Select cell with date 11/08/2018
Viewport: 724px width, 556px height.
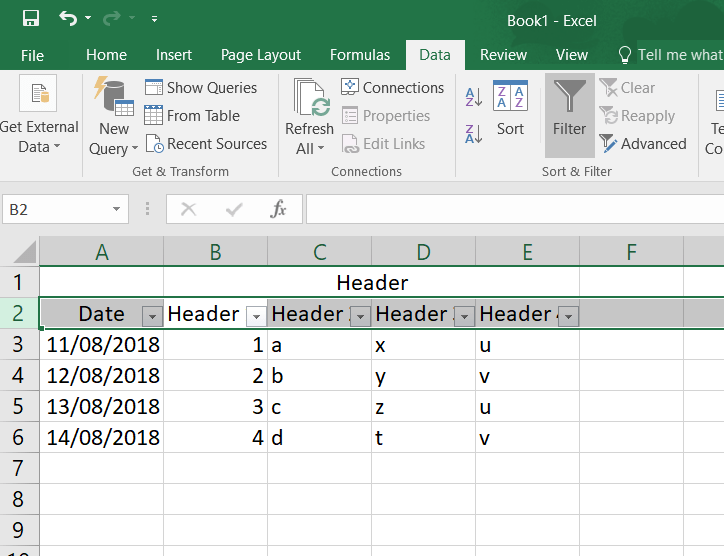102,344
